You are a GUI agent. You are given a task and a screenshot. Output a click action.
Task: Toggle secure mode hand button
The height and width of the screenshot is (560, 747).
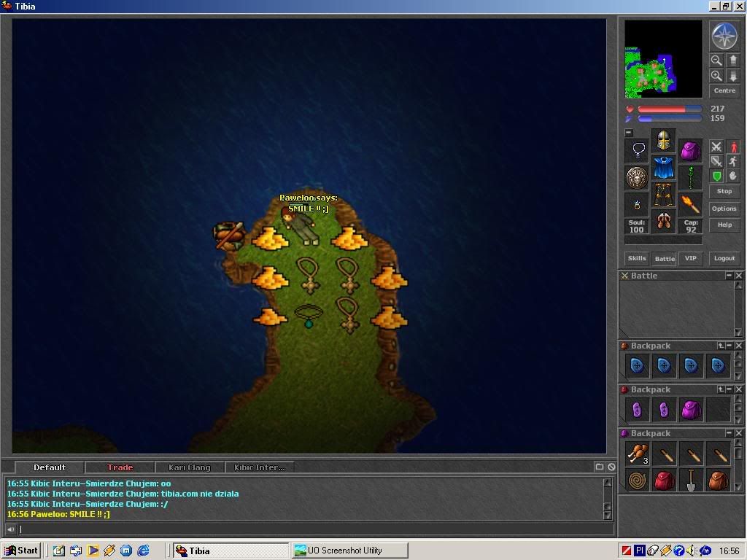tap(732, 176)
